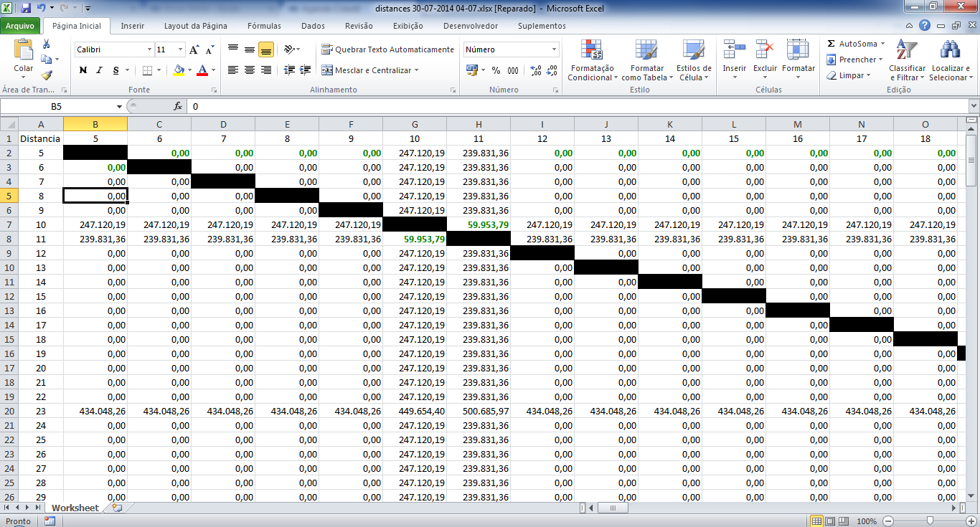
Task: Click the Format Painter brush icon
Action: coord(47,75)
